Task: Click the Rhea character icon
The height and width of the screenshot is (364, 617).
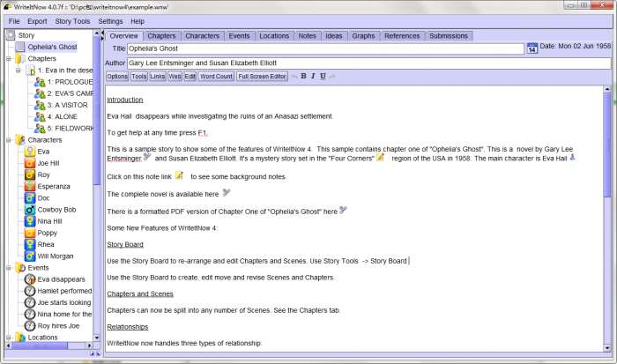Action: coord(30,244)
